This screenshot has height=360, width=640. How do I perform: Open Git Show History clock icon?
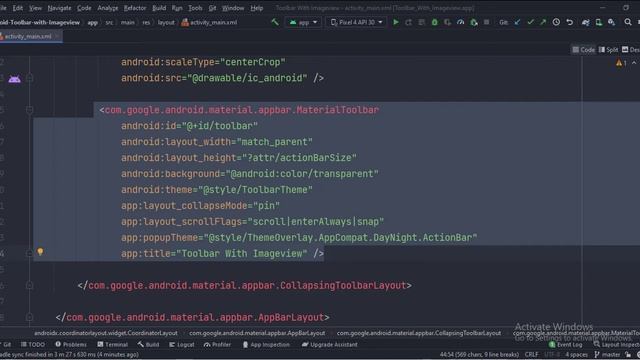point(556,22)
